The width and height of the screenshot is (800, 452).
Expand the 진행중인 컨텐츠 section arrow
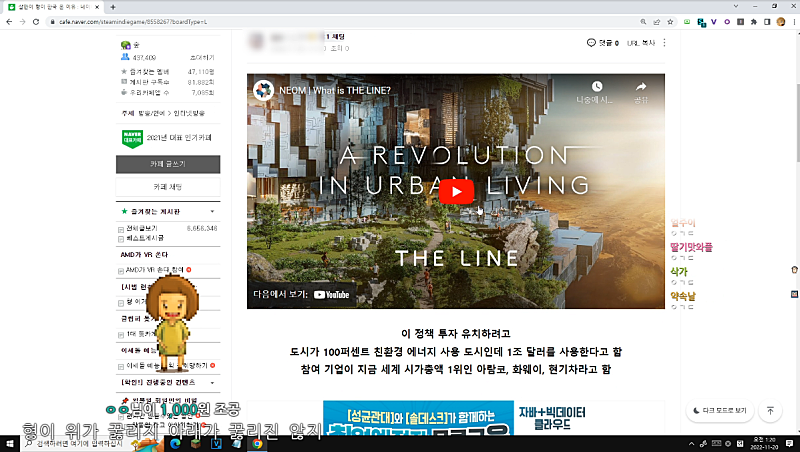(212, 382)
